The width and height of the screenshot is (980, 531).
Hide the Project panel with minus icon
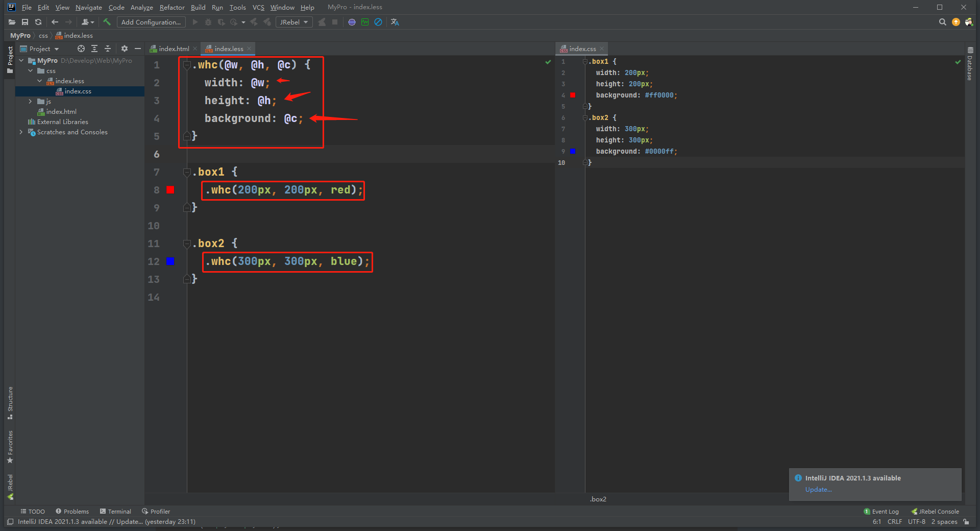click(137, 49)
